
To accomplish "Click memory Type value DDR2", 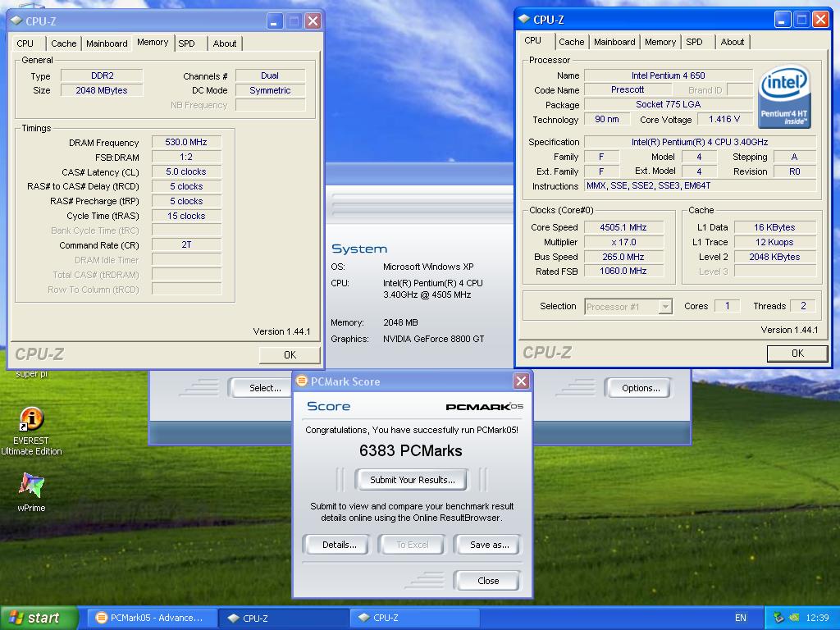I will (x=102, y=75).
